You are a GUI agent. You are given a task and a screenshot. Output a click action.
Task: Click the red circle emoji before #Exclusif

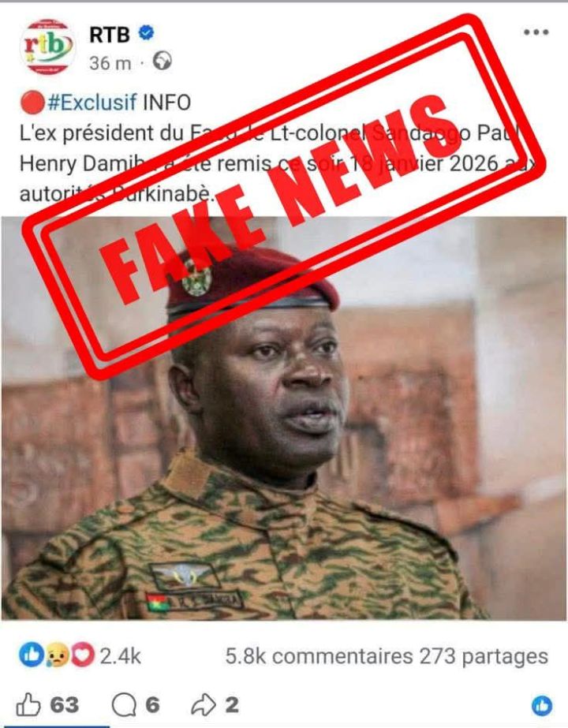[32, 103]
